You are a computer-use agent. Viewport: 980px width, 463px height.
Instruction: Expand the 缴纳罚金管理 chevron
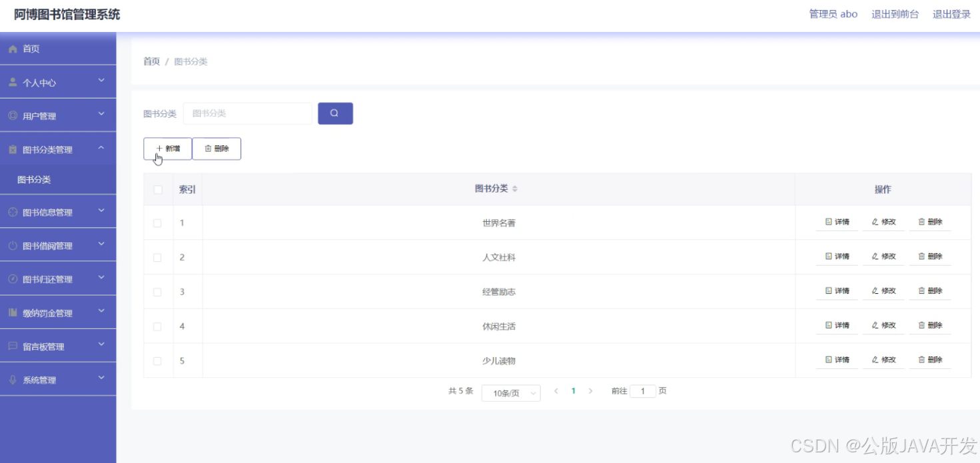point(101,311)
